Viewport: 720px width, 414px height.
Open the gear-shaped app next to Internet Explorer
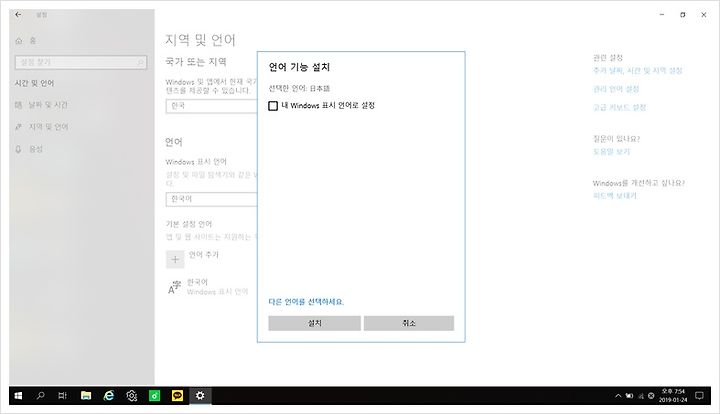click(x=132, y=396)
